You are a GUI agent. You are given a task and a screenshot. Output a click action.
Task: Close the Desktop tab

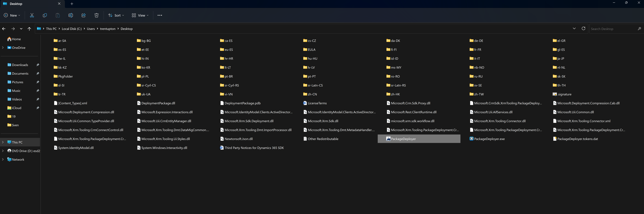click(59, 4)
